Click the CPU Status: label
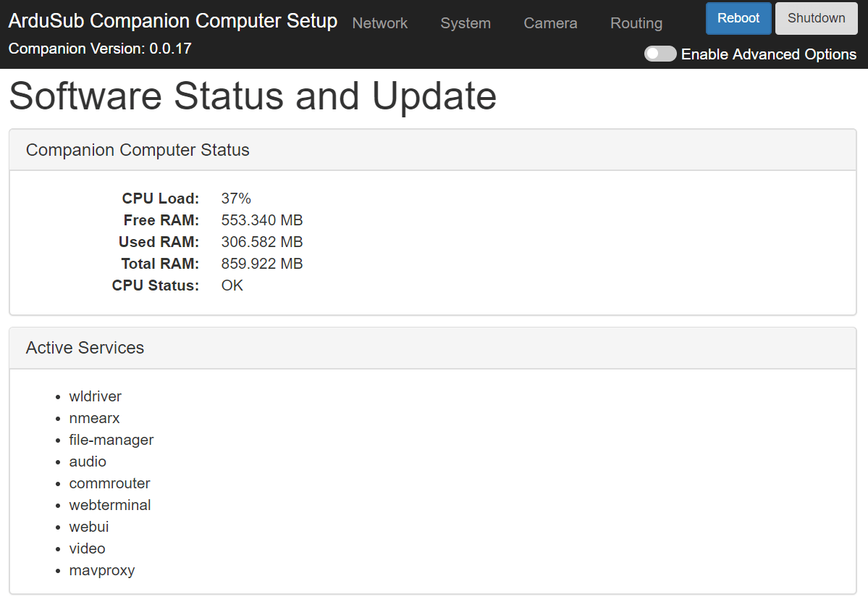Viewport: 868px width, 597px height. point(156,285)
